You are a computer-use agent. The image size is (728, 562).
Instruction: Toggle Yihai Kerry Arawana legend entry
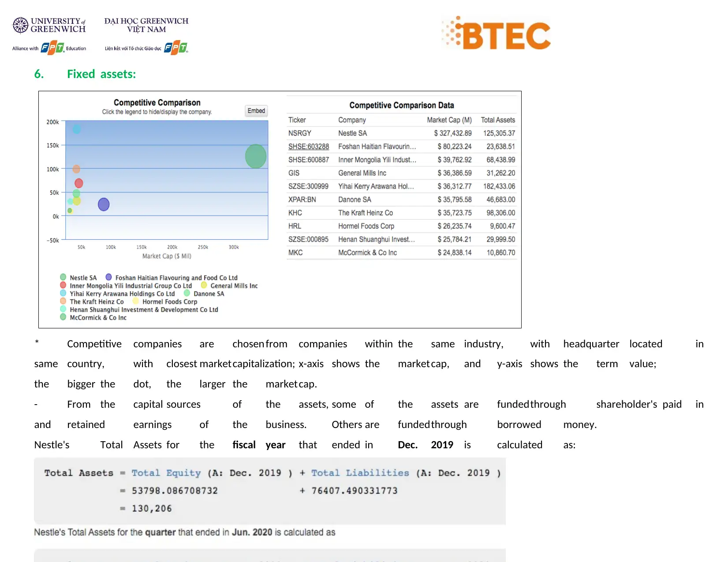coord(118,294)
